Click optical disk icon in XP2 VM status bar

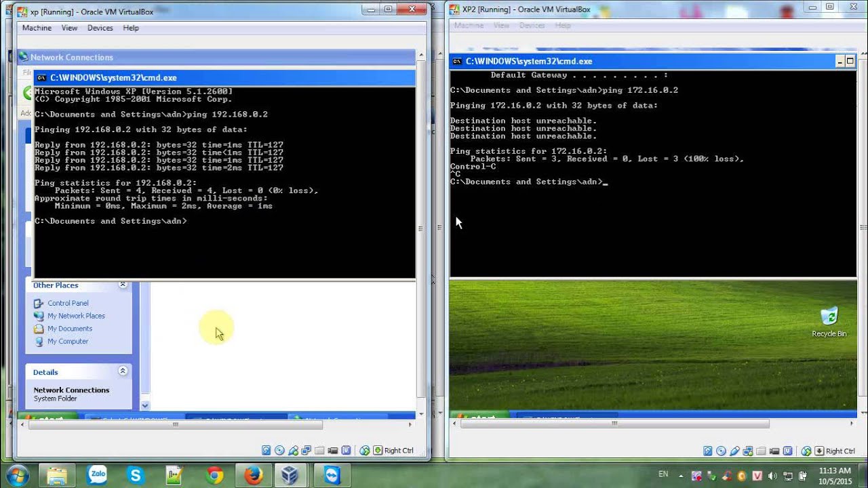(721, 451)
